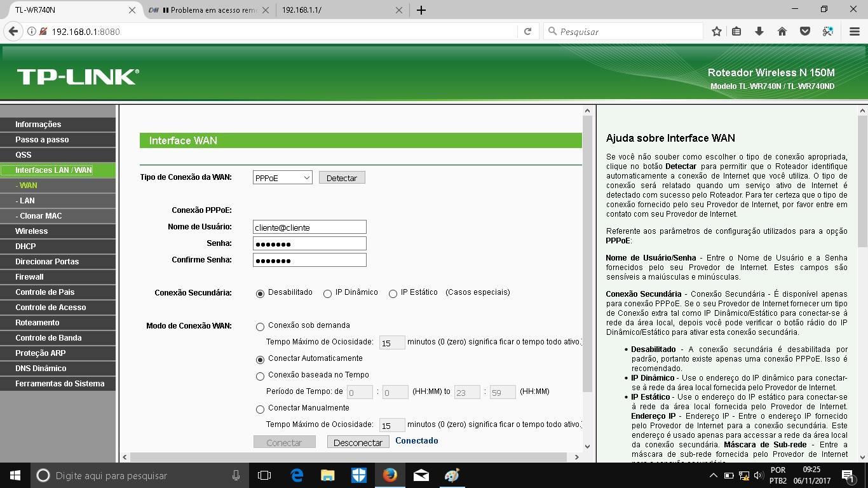Open Informações in the sidebar

(x=58, y=124)
